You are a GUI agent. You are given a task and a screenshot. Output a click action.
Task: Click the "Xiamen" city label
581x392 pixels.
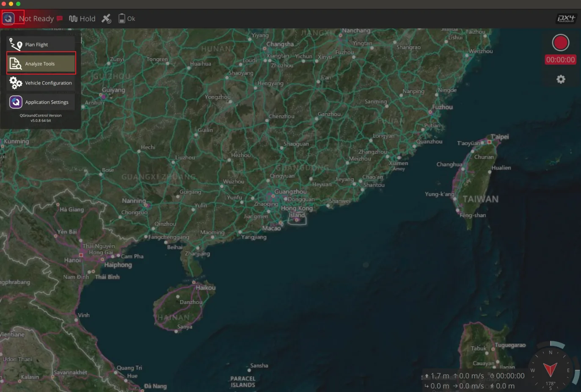click(399, 163)
